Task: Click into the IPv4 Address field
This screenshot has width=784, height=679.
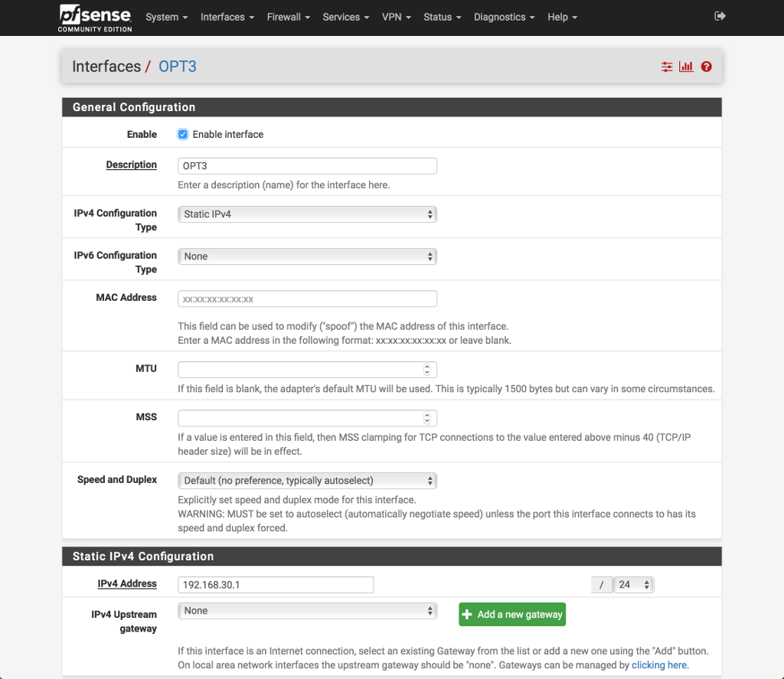Action: click(x=276, y=585)
